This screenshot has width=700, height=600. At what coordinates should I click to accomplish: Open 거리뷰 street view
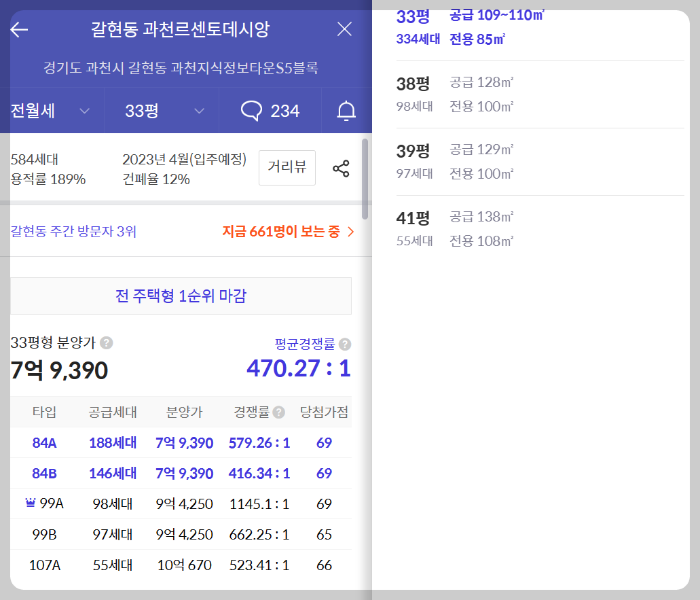click(x=287, y=168)
